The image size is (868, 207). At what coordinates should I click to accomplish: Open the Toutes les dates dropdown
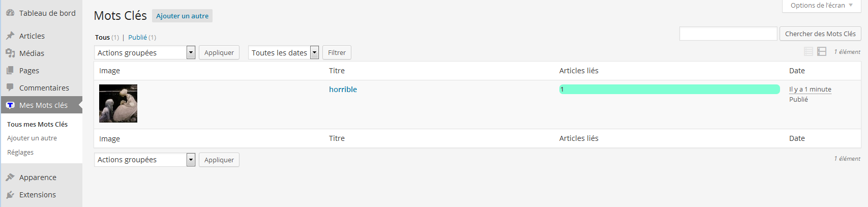click(x=283, y=52)
